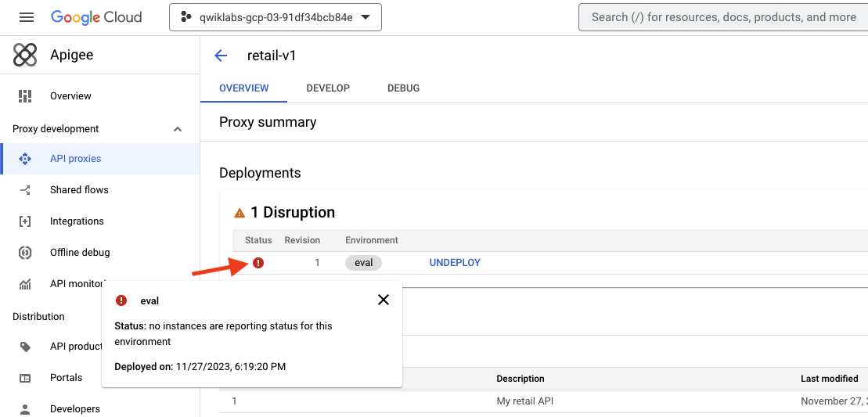Click the Overview sidebar icon
This screenshot has width=868, height=417.
25,96
